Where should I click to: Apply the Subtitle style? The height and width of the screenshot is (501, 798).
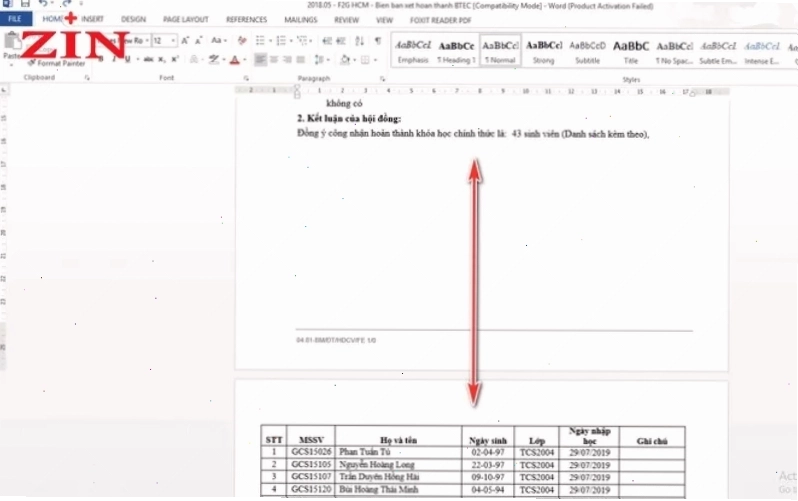pos(587,51)
